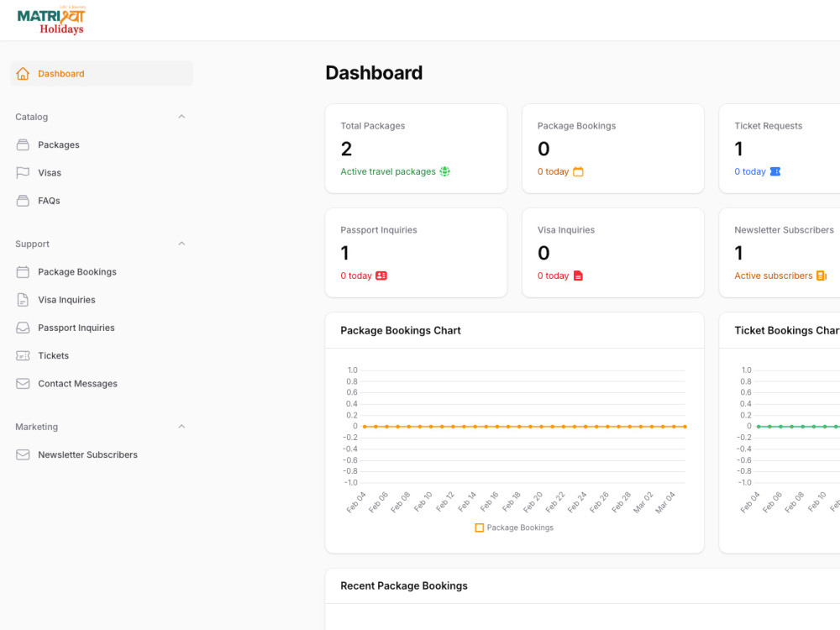Click the Package Bookings Chart heading
This screenshot has height=630, width=840.
400,330
